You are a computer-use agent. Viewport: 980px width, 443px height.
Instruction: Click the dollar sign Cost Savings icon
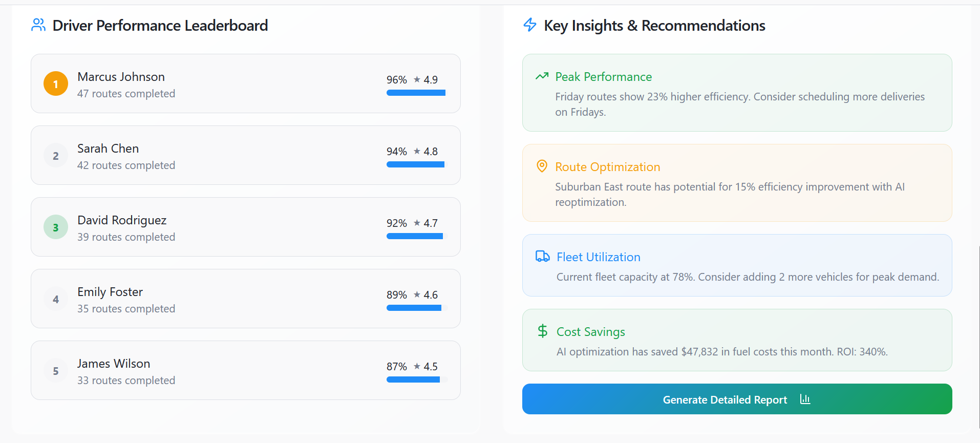click(x=542, y=331)
